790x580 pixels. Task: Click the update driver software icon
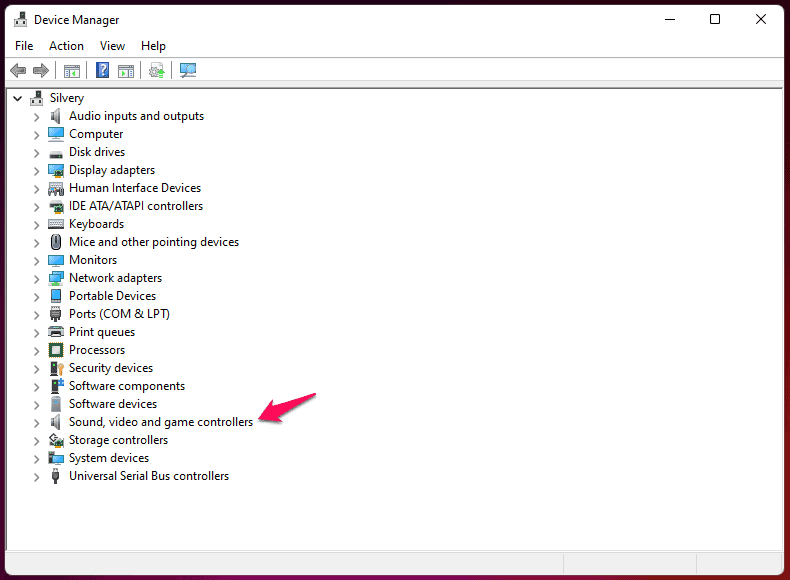point(156,70)
